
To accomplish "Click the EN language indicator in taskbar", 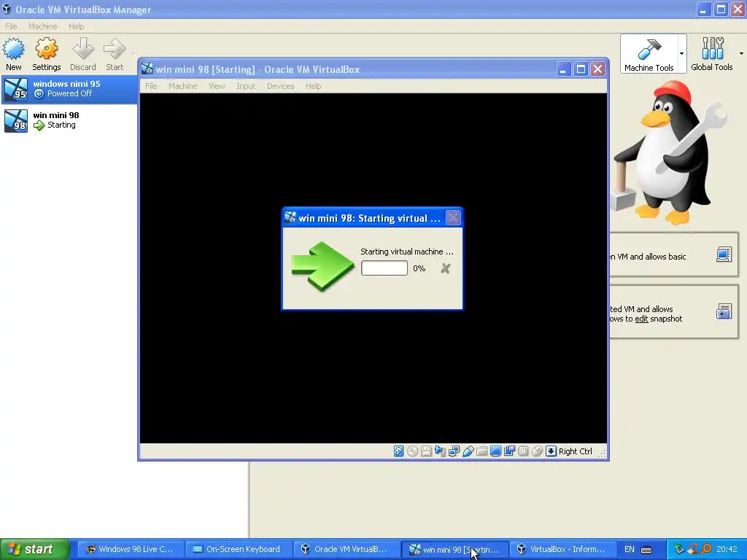I will [x=629, y=549].
